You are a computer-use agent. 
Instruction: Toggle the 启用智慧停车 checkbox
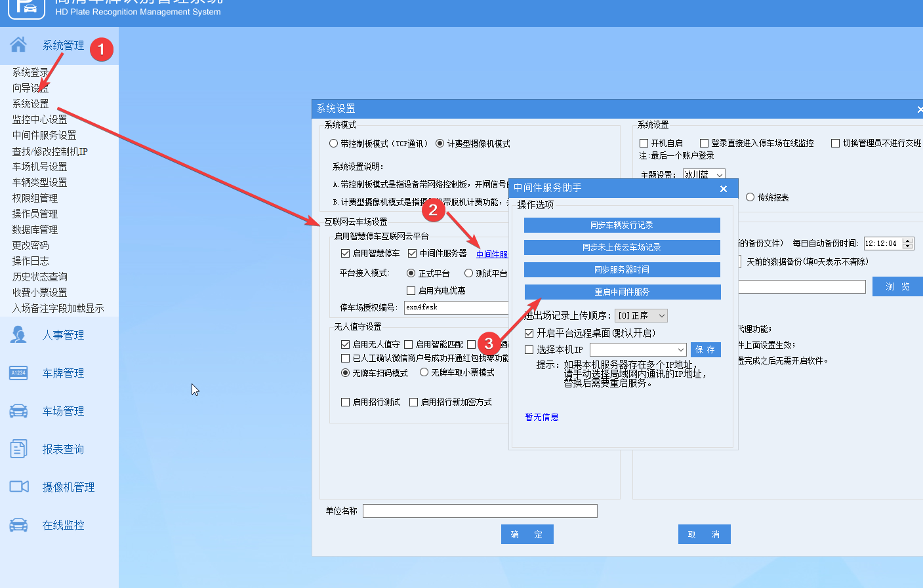[345, 253]
